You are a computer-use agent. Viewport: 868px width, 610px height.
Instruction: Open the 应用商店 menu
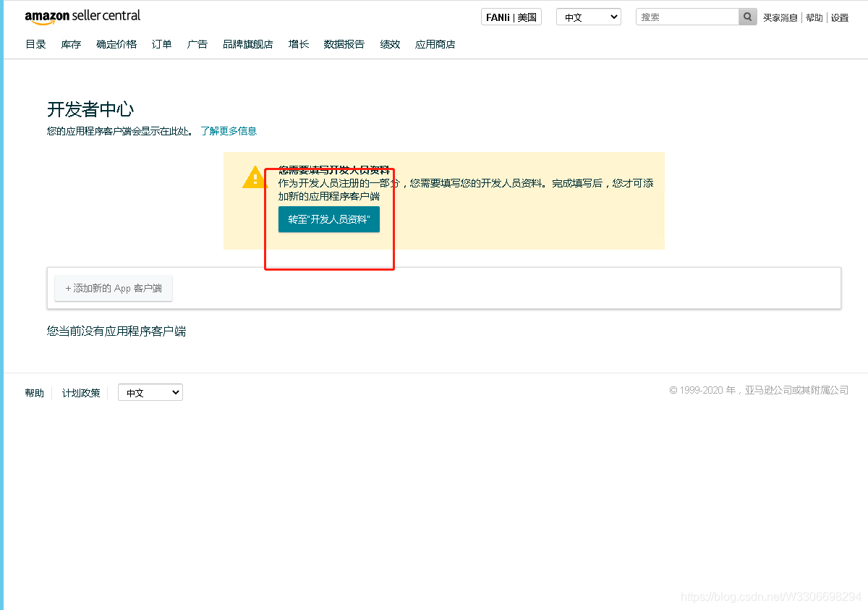(435, 44)
